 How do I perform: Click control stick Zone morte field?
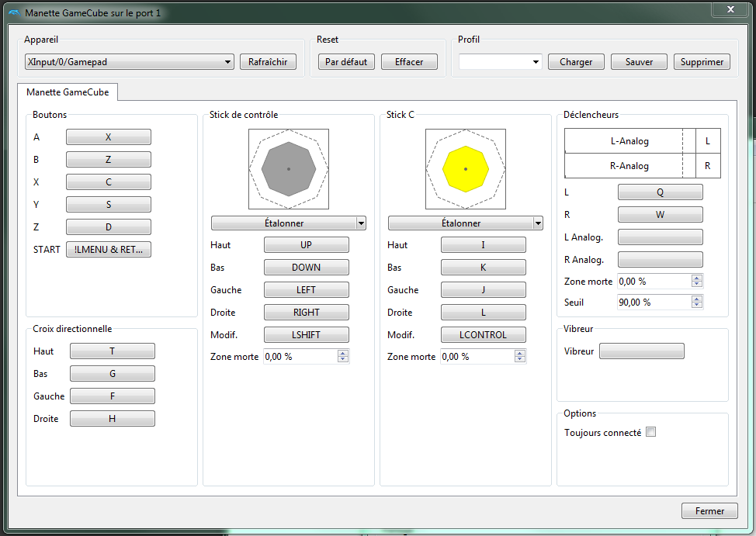coord(300,357)
